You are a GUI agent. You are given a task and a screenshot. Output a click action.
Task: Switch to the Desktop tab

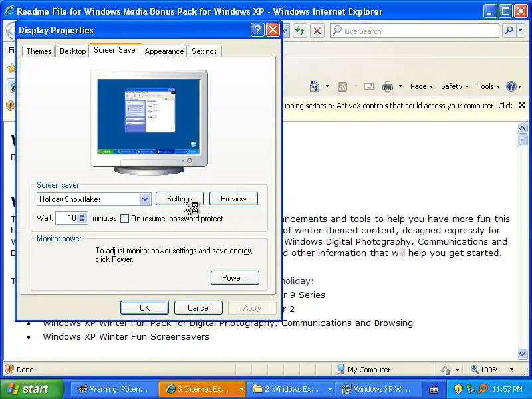pyautogui.click(x=72, y=51)
